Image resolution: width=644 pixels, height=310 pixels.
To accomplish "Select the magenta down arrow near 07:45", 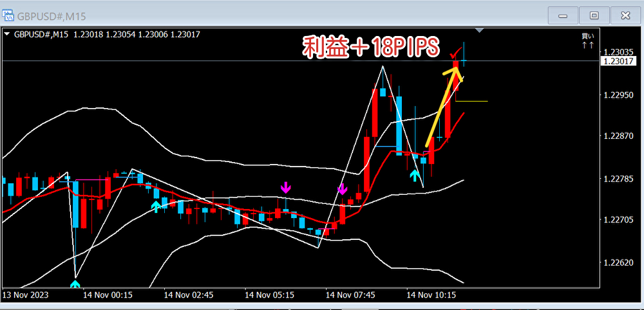I will pyautogui.click(x=343, y=189).
